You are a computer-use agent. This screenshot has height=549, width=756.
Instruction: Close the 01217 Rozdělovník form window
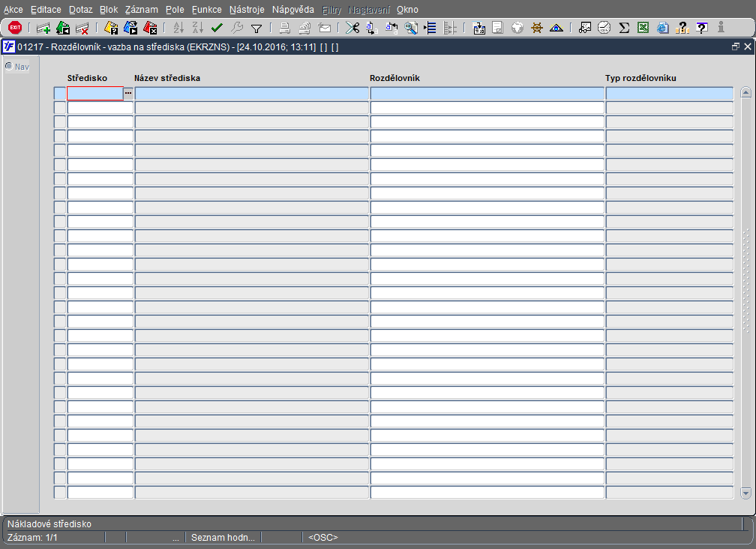pyautogui.click(x=748, y=46)
